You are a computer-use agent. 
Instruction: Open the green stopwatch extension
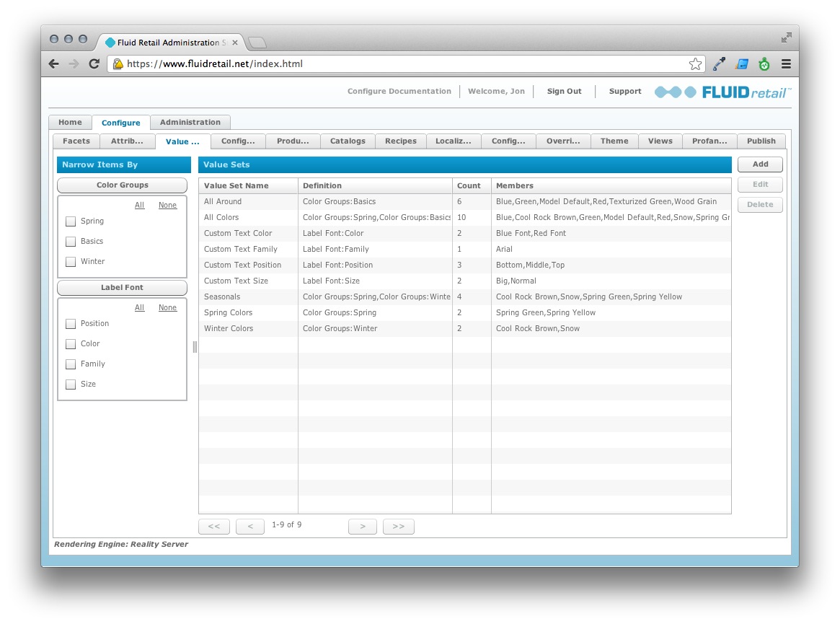764,63
